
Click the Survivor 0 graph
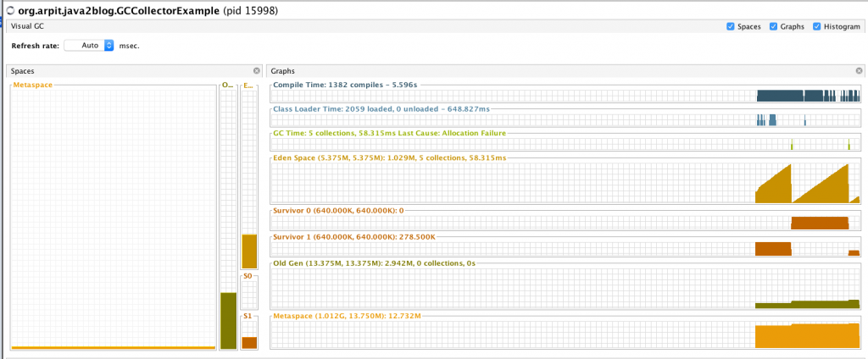tap(565, 221)
